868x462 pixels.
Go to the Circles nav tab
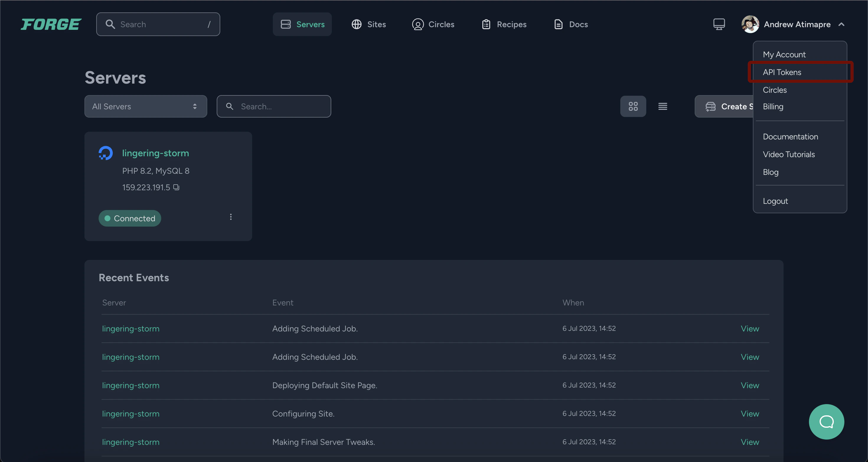click(433, 24)
